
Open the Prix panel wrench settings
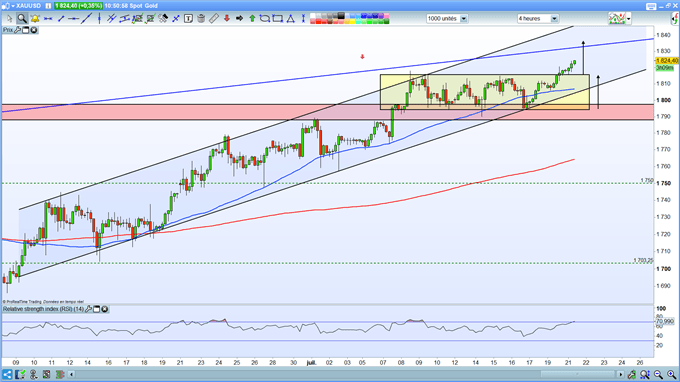(x=17, y=30)
